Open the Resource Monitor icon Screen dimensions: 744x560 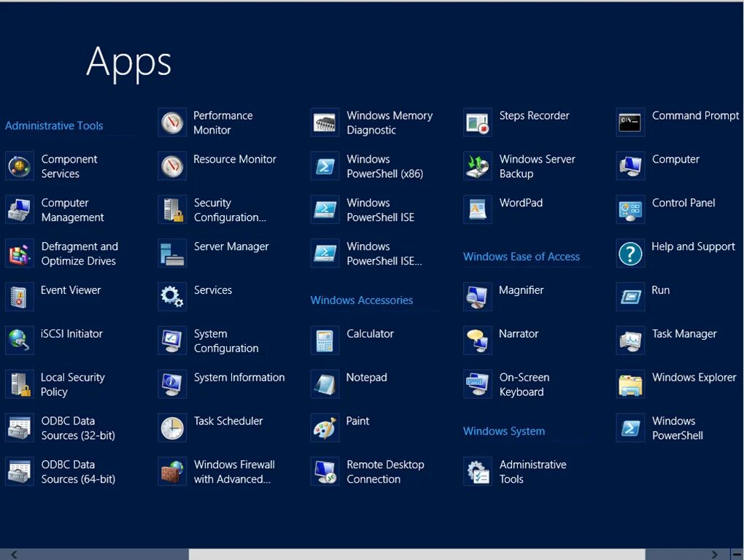pyautogui.click(x=172, y=166)
